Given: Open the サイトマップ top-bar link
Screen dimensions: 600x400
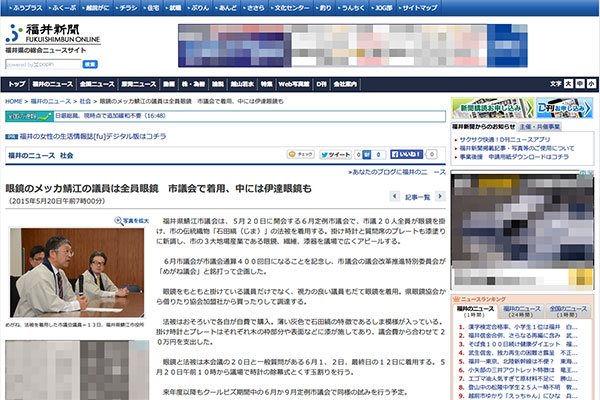Looking at the screenshot, I should pyautogui.click(x=418, y=8).
